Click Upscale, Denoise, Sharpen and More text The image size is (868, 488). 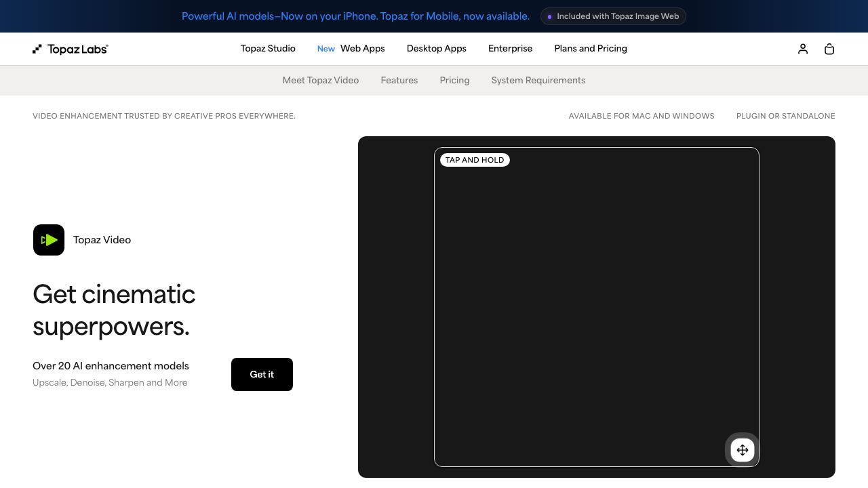110,382
